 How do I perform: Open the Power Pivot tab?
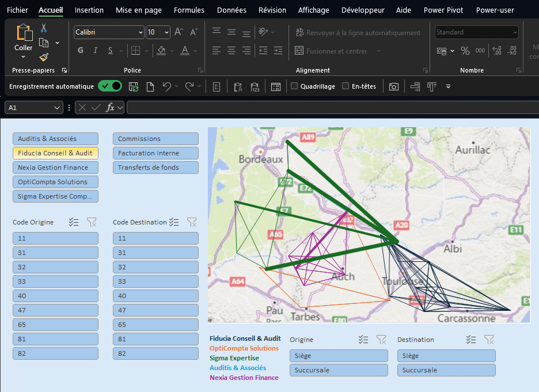443,10
